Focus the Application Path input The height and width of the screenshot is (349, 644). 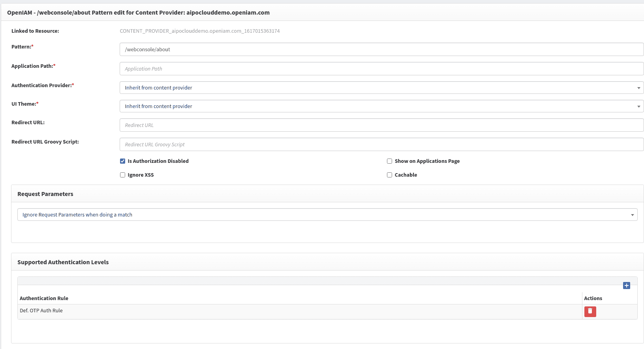click(381, 69)
